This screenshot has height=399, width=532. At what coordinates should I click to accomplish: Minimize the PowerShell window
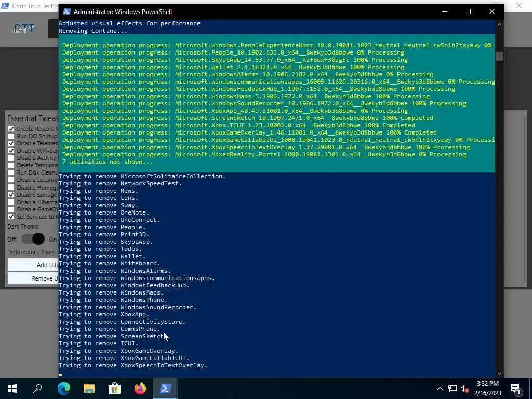445,11
